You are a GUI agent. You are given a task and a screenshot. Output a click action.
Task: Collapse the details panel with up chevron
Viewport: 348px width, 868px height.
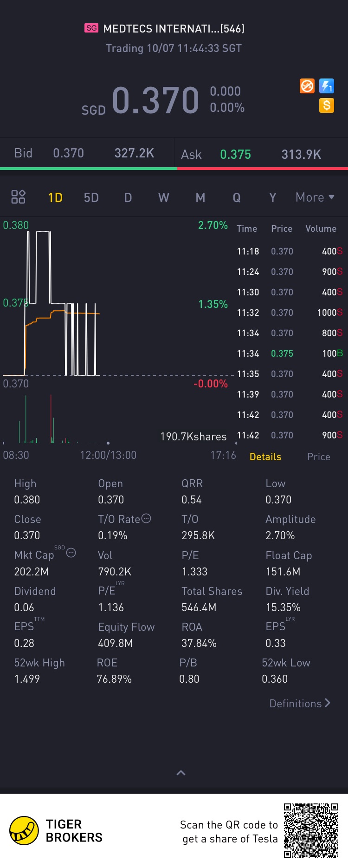coord(181,773)
